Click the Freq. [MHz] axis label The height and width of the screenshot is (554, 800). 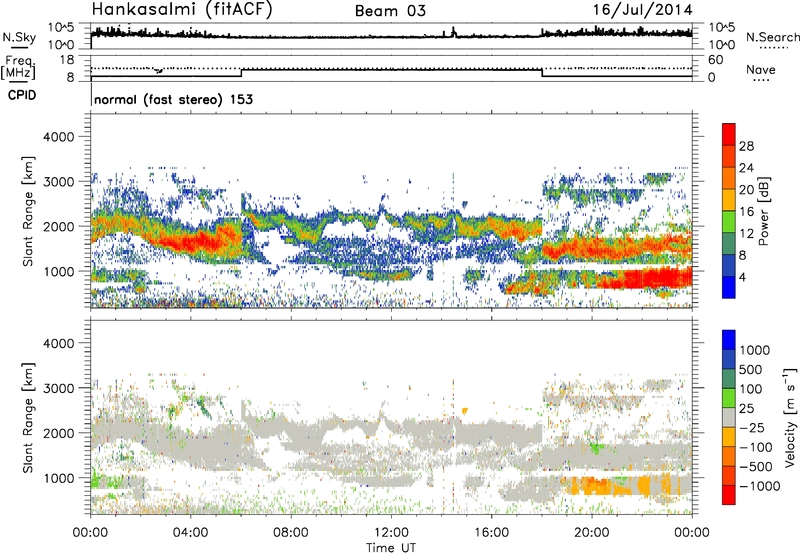(x=18, y=67)
